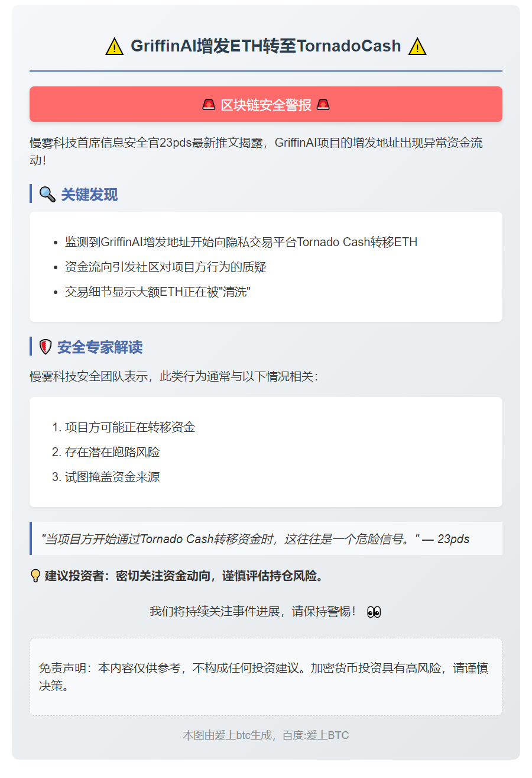Click the 免责声明 disclaimer box
The image size is (532, 778).
[x=266, y=677]
